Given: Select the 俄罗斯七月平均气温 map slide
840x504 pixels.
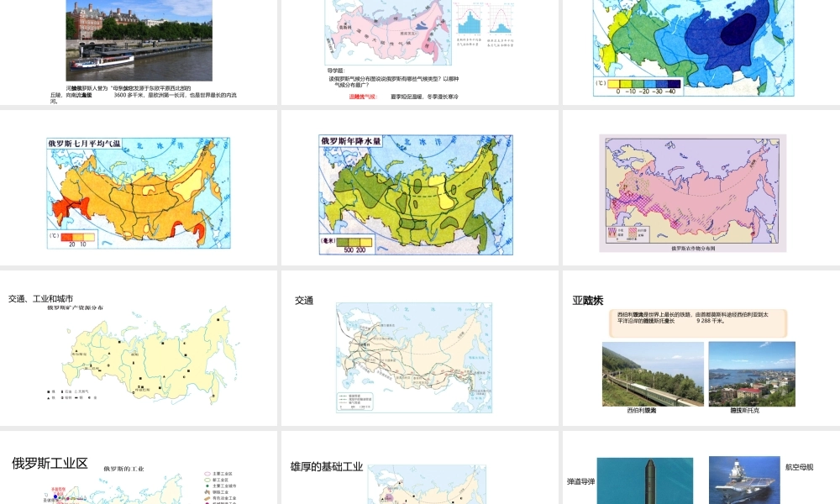Looking at the screenshot, I should tap(139, 187).
